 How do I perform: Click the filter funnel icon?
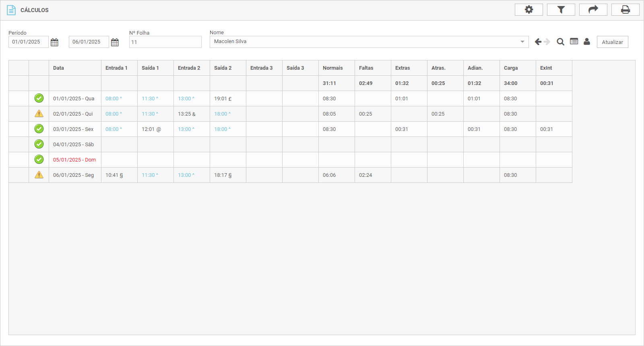[x=561, y=10]
